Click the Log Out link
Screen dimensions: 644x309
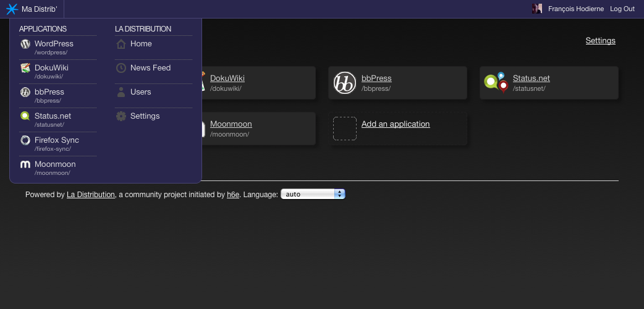click(622, 9)
